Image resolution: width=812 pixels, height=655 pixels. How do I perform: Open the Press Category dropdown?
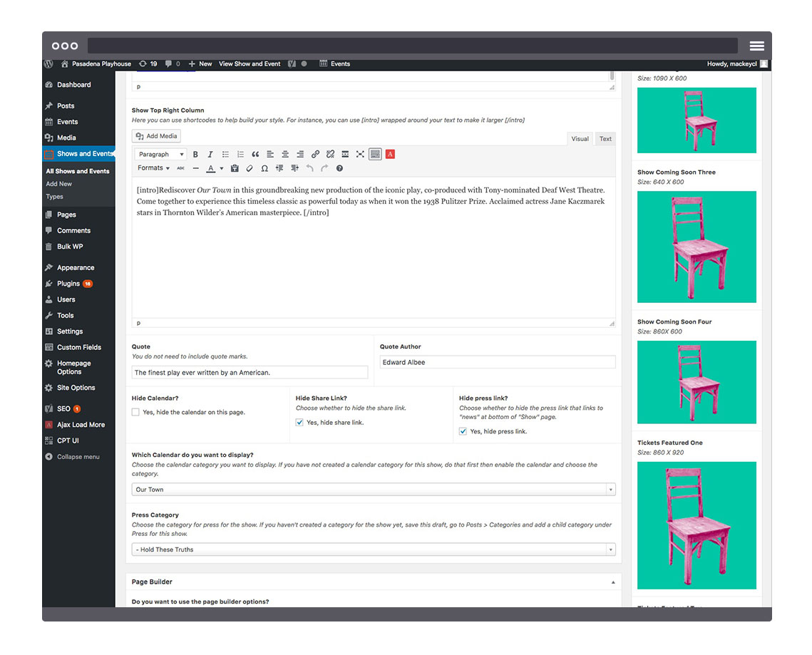pos(373,550)
